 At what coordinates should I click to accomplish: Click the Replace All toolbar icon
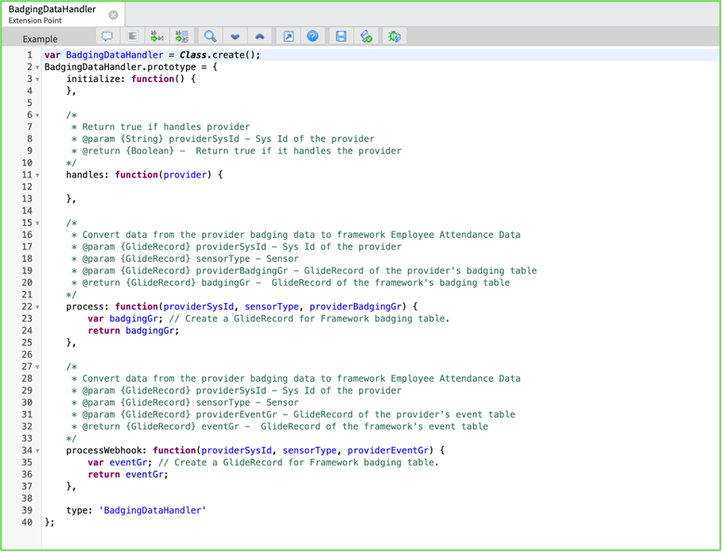(180, 36)
